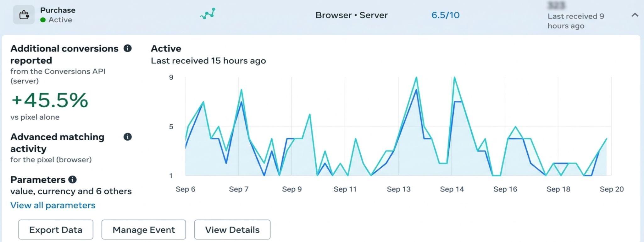Click the Parameters info icon

coord(72,180)
